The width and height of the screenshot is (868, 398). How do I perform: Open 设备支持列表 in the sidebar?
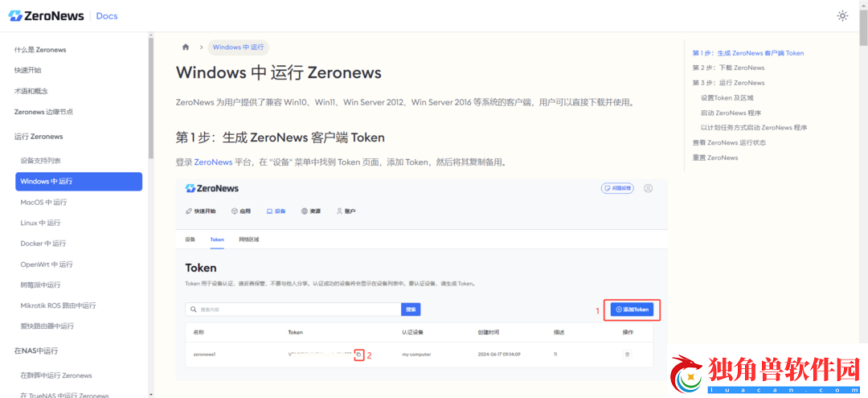(40, 161)
